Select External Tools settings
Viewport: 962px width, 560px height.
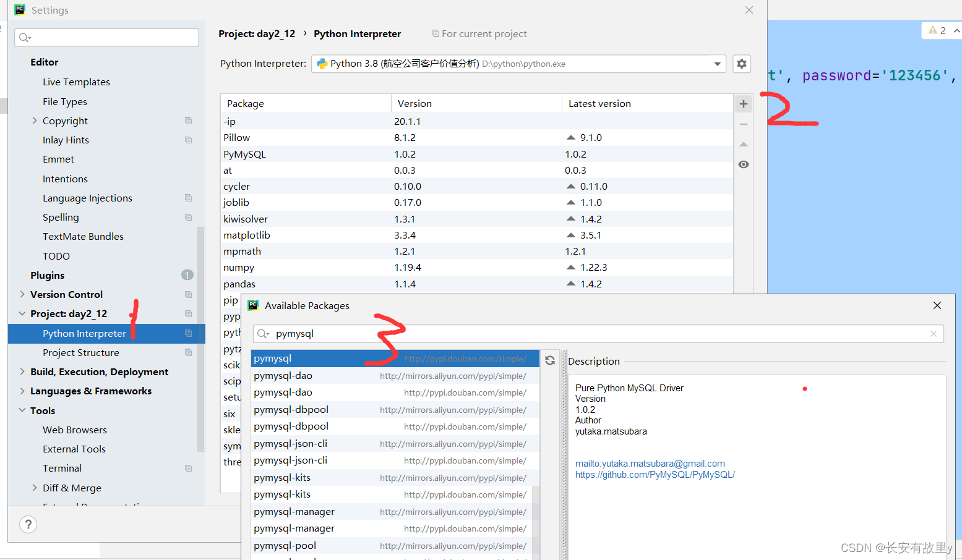point(74,449)
